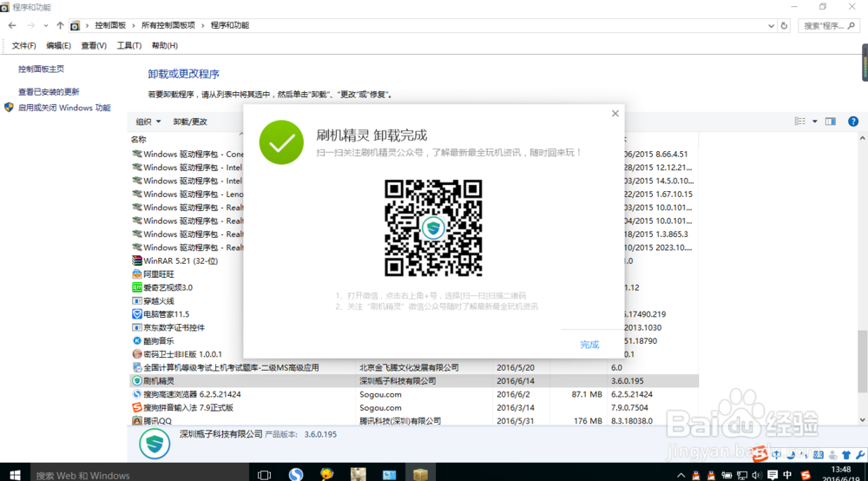Click the back navigation arrow
The height and width of the screenshot is (481, 868).
[x=12, y=25]
